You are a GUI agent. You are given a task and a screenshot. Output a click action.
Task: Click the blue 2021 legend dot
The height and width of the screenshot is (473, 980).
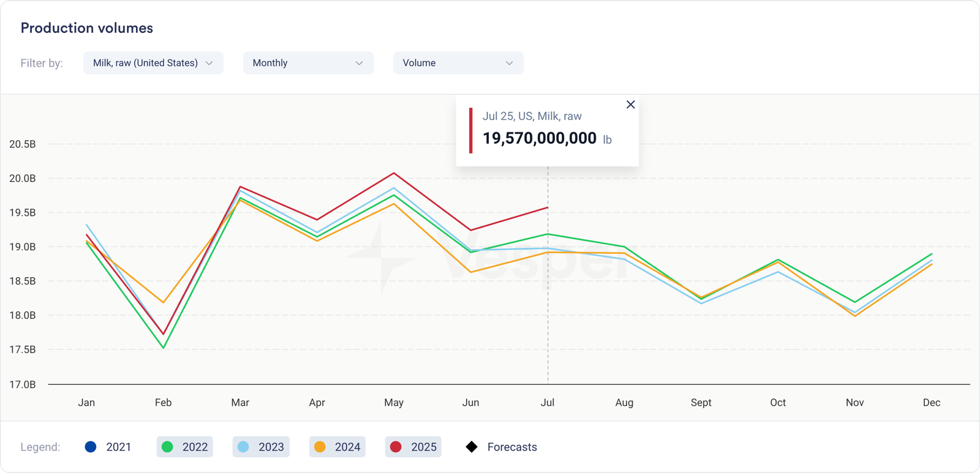click(91, 447)
